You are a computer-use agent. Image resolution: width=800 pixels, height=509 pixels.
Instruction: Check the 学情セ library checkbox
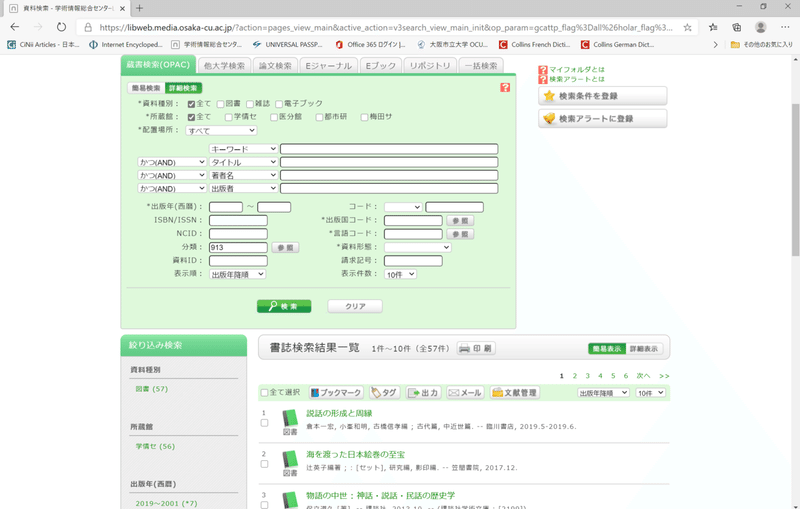tap(229, 117)
